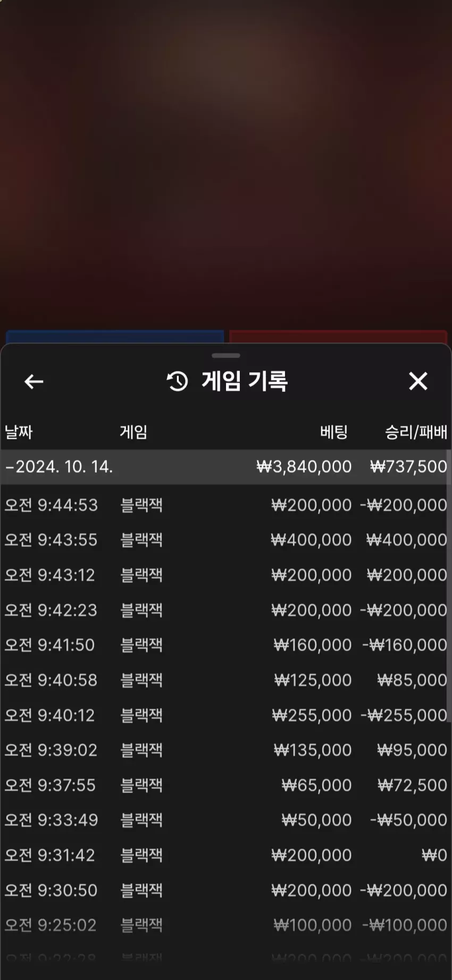The height and width of the screenshot is (980, 452).
Task: Open the 오전 9:43:55 blackjack record
Action: tap(226, 540)
